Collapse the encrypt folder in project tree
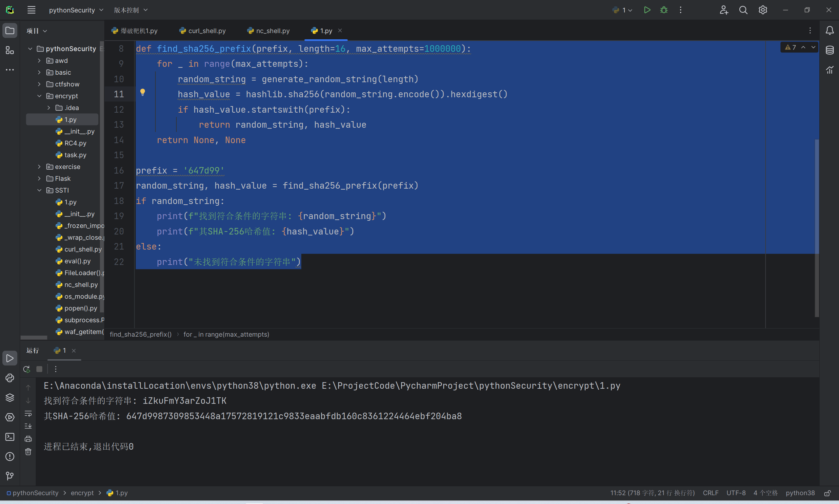The width and height of the screenshot is (839, 504). [x=39, y=96]
